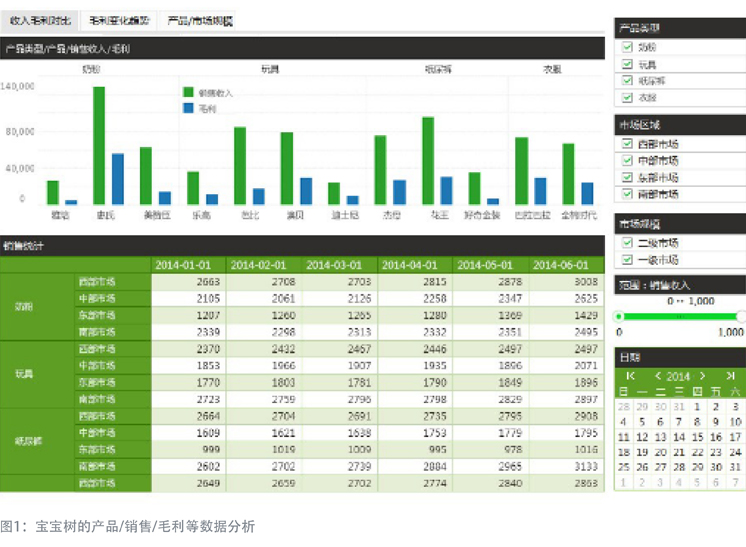Click the blue 毛利 legend marker

pos(188,106)
